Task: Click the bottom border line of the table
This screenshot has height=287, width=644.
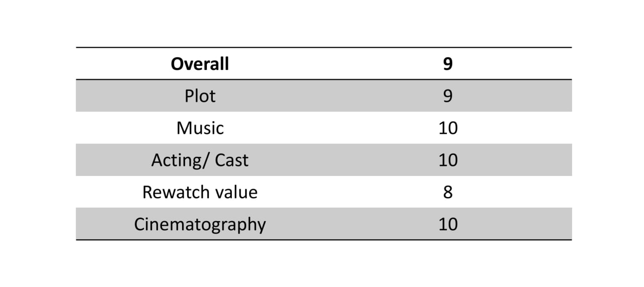Action: pos(324,240)
